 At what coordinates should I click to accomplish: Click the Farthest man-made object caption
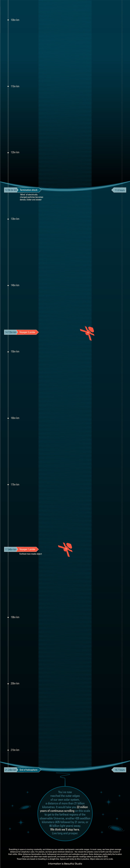[31, 554]
